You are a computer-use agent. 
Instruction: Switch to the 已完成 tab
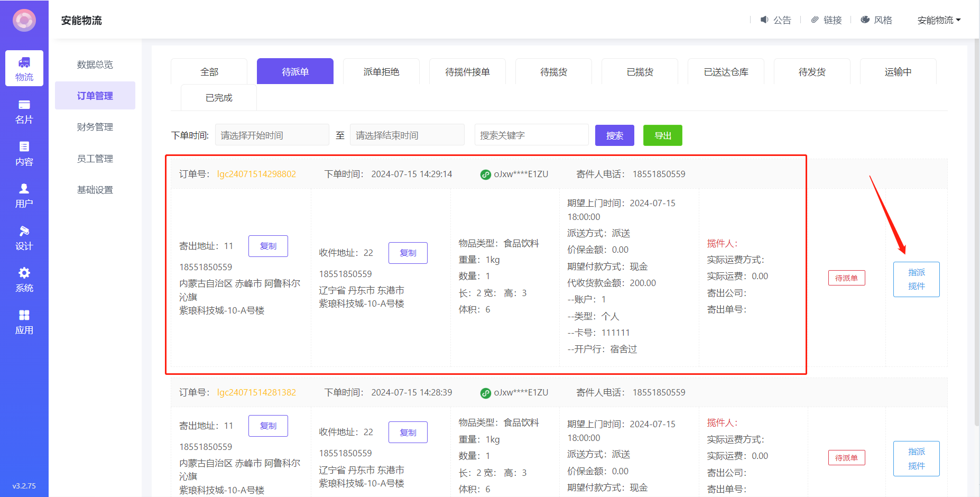click(x=219, y=98)
